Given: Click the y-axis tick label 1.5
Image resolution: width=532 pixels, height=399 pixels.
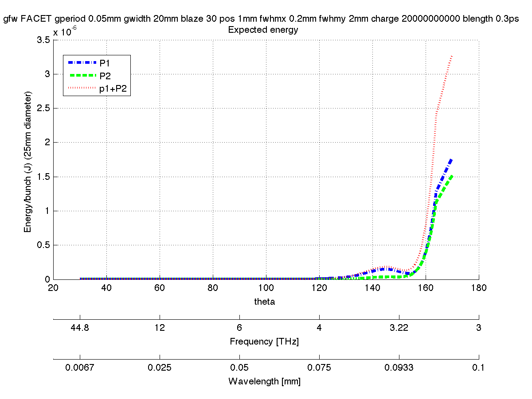Looking at the screenshot, I should tap(43, 177).
